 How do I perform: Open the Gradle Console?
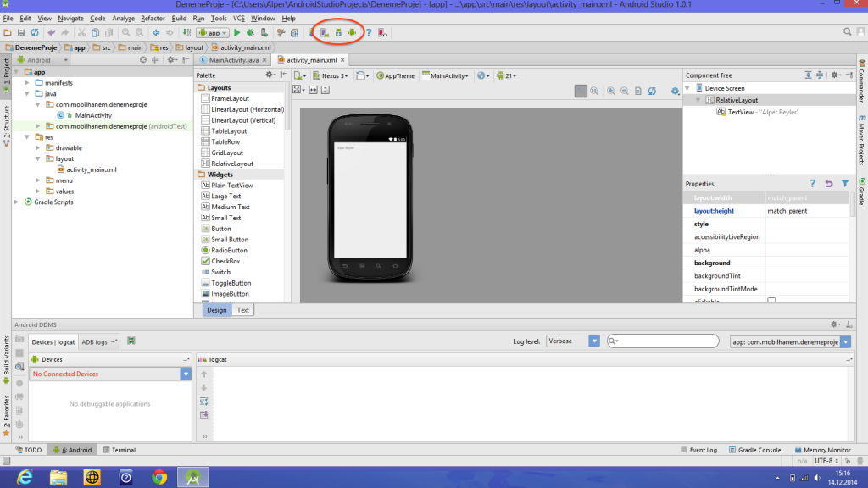click(754, 450)
